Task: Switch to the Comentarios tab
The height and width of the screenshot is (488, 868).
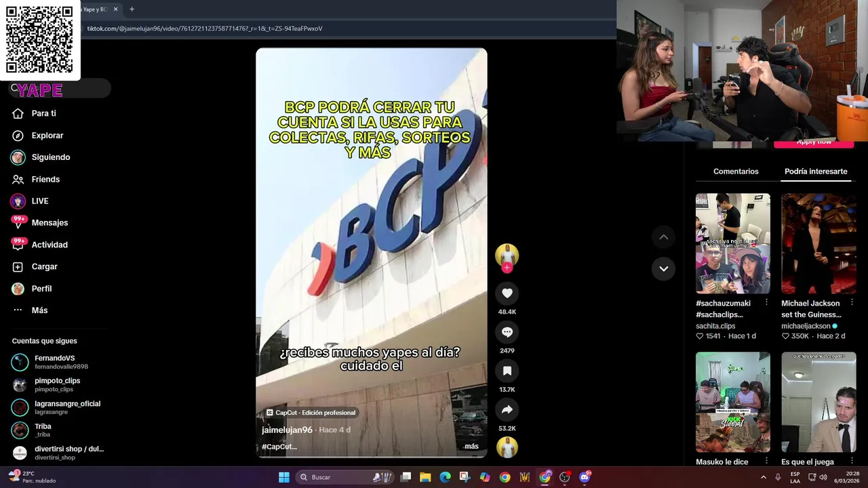Action: (x=736, y=171)
